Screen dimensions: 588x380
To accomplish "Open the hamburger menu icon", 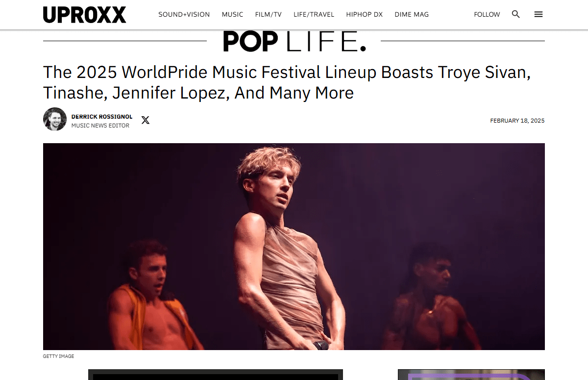I will (539, 14).
